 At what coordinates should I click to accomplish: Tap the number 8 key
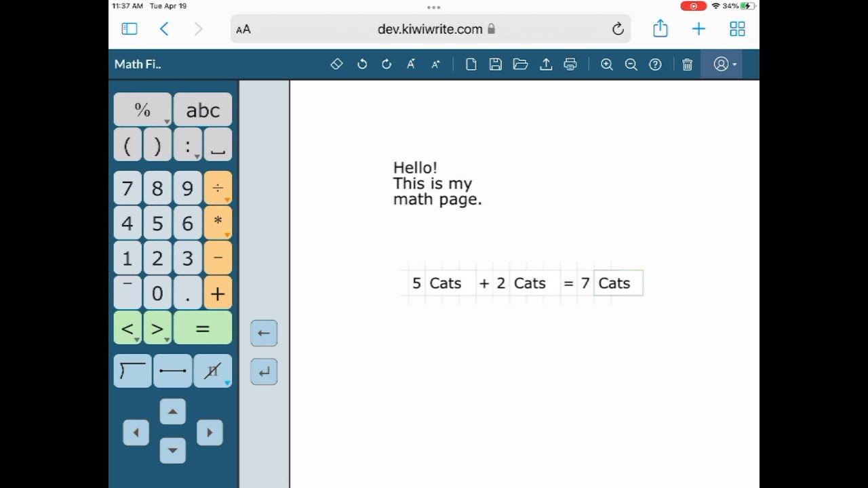[x=157, y=188]
